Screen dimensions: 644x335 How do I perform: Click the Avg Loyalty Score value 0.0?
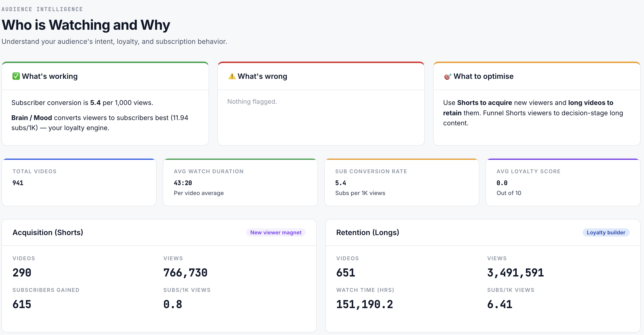502,183
